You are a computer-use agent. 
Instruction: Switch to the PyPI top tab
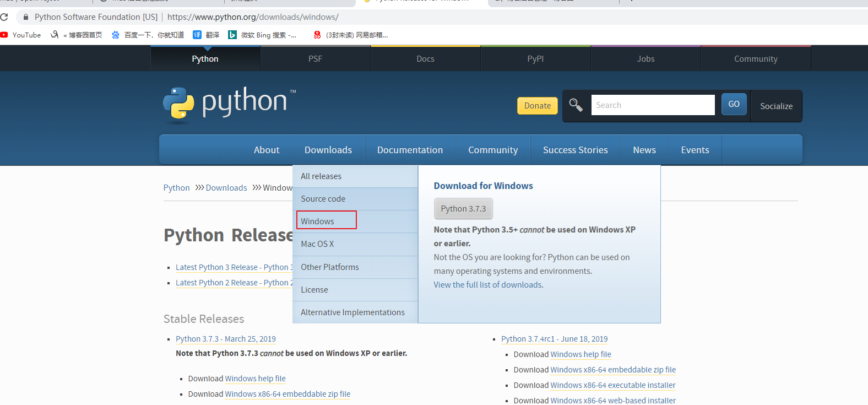pos(536,59)
